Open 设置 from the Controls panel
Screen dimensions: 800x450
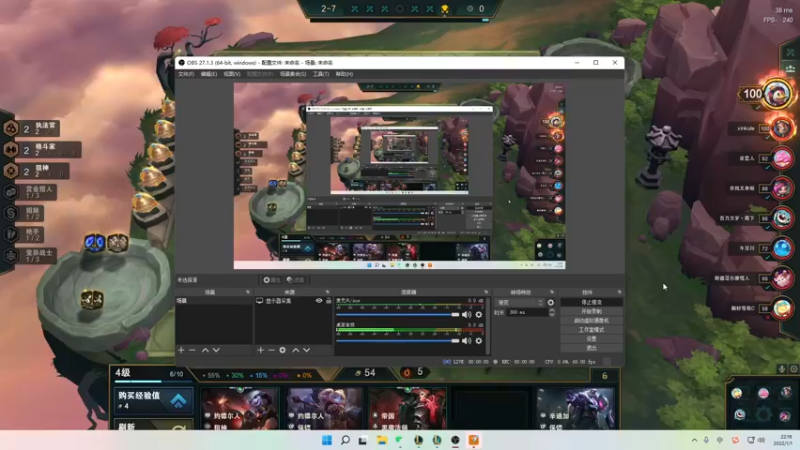(591, 339)
